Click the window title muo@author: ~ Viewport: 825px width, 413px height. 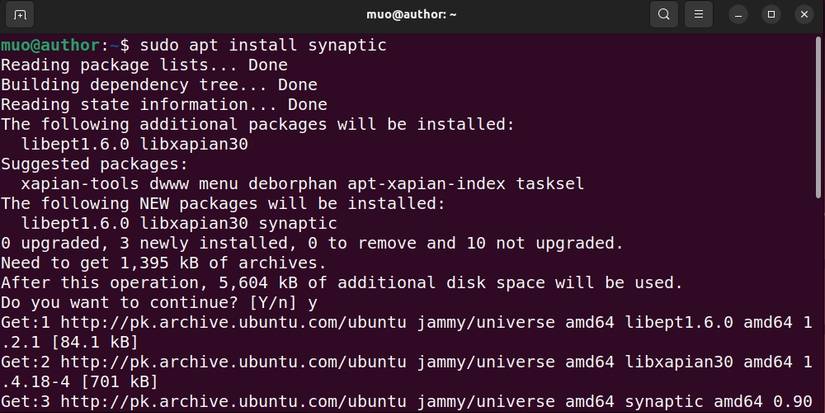point(412,15)
